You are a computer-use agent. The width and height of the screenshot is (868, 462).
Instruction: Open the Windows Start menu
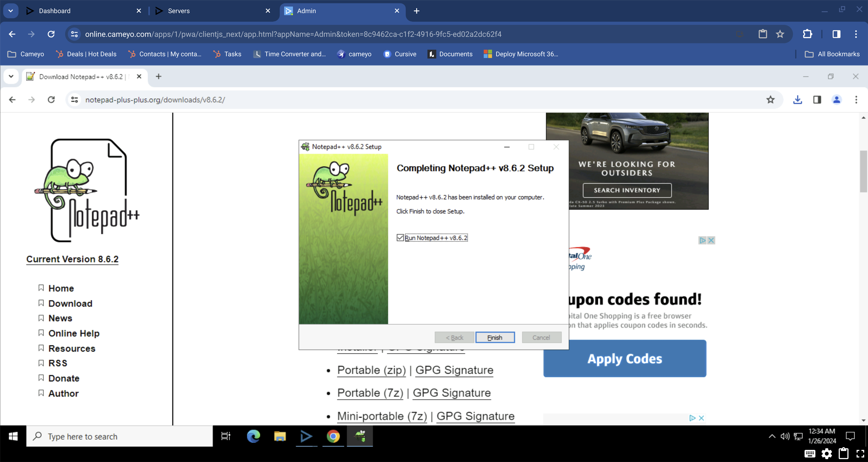tap(13, 436)
